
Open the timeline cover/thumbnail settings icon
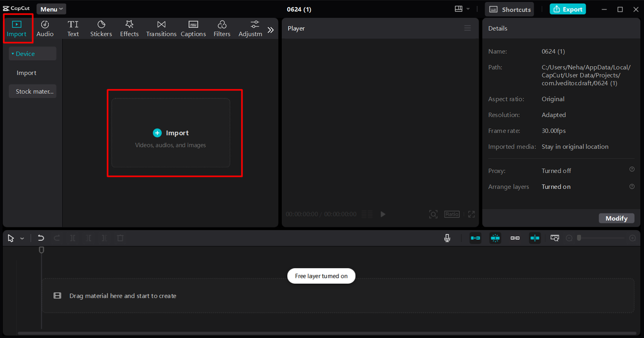point(554,238)
